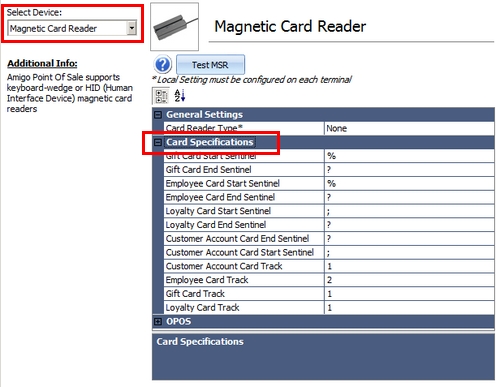
Task: Select Customer Account Card End Sentinel label
Action: click(237, 239)
